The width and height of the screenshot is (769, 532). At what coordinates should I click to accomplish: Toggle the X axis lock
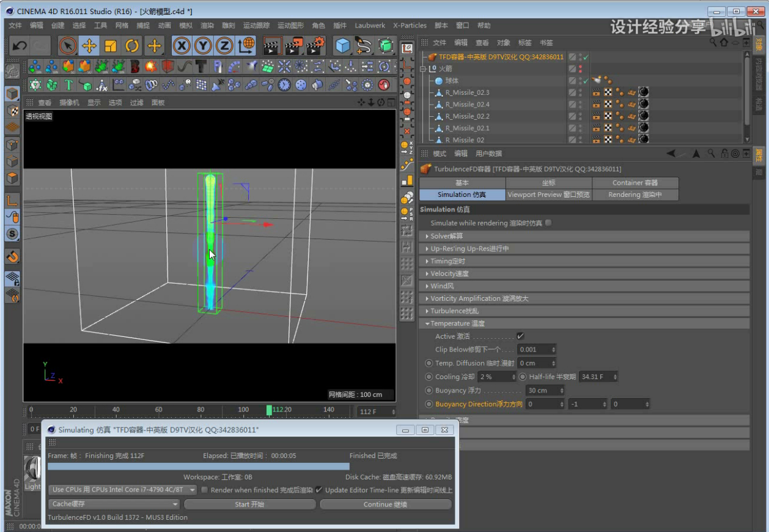[182, 46]
